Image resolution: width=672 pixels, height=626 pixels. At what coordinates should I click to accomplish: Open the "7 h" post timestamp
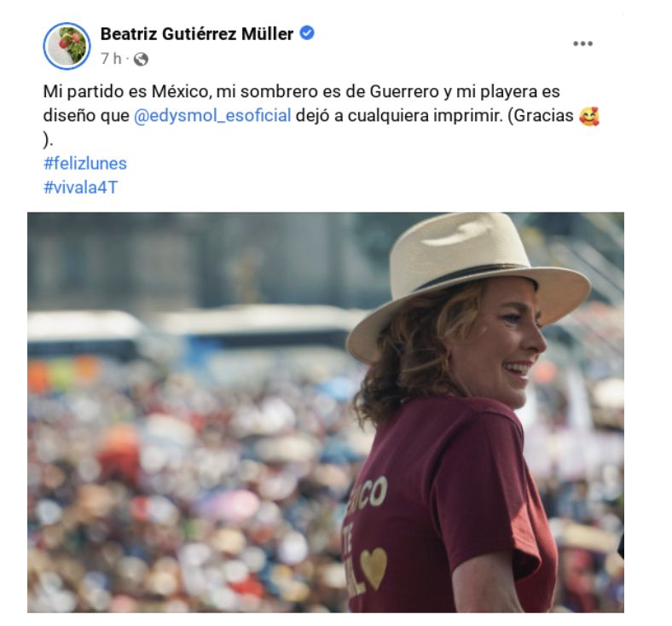pyautogui.click(x=110, y=59)
